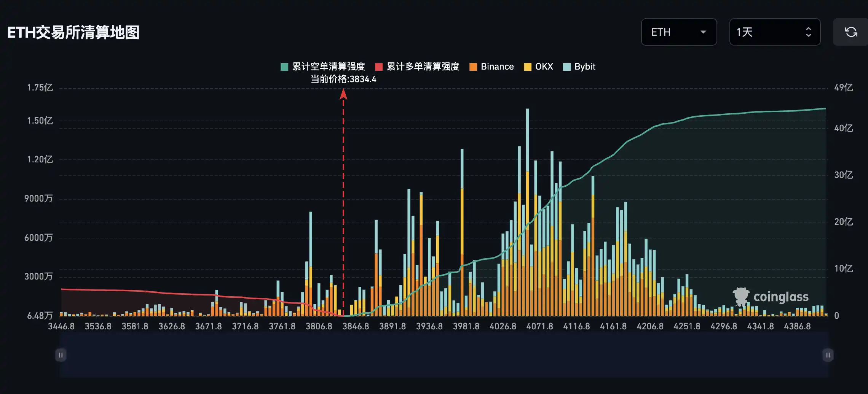Click the orange Binance legend color square
Image resolution: width=868 pixels, height=394 pixels.
[473, 67]
